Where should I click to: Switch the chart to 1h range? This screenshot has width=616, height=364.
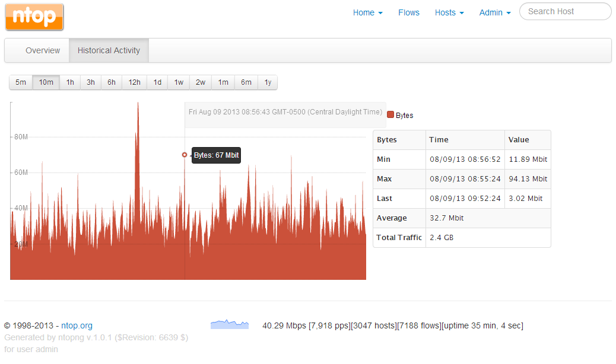[x=70, y=82]
